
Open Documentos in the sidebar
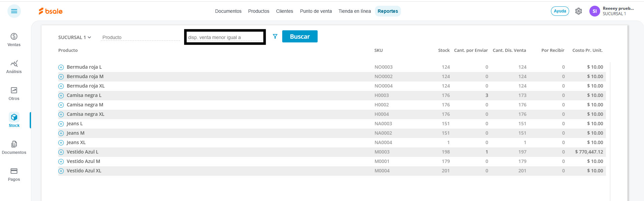click(14, 147)
